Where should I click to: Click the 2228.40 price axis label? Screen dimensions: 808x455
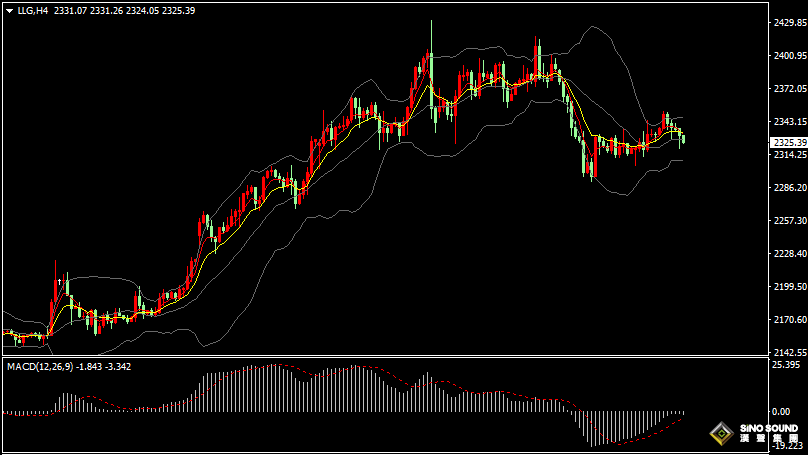click(788, 254)
